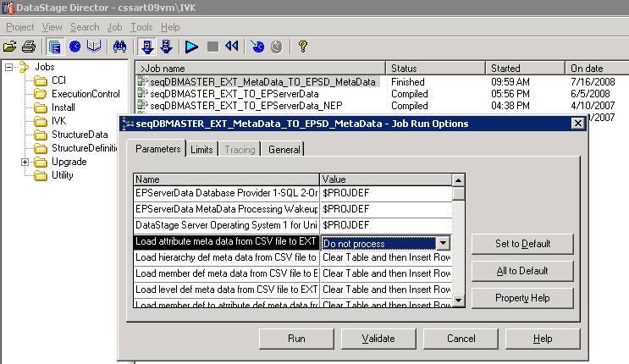Click the EPServerData MetaData Processing $PROJDEF value
629x364 pixels.
coord(386,209)
